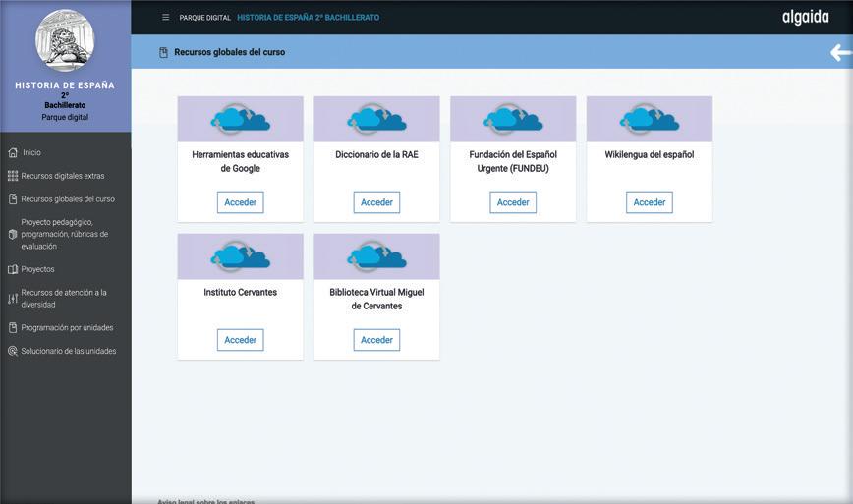
Task: Click the Wikilengua del español title
Action: [x=649, y=155]
